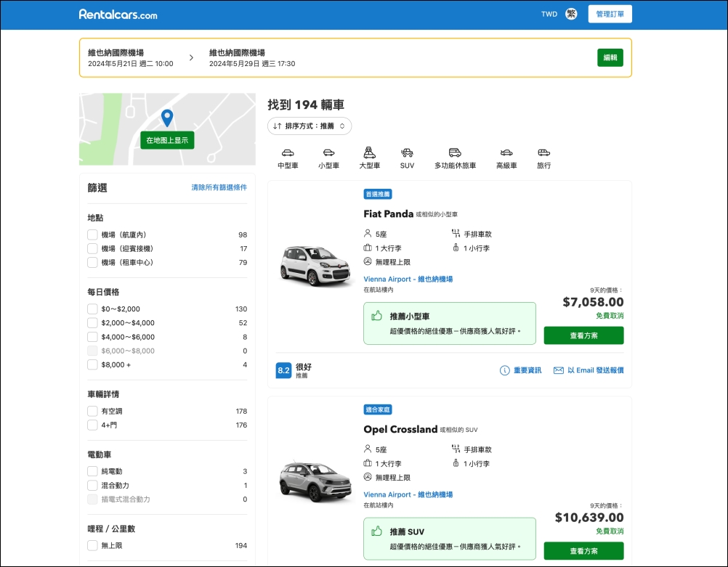Click 在地图上显示 map button
The height and width of the screenshot is (567, 728).
[167, 140]
